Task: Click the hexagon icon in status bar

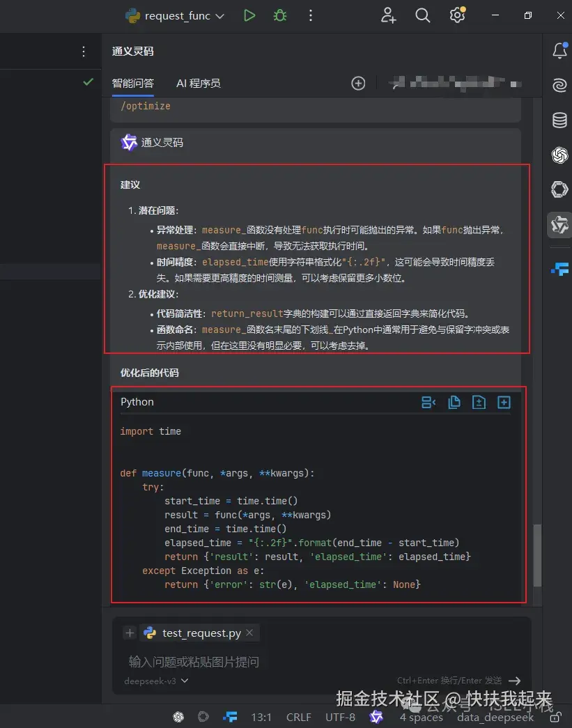Action: [x=203, y=717]
